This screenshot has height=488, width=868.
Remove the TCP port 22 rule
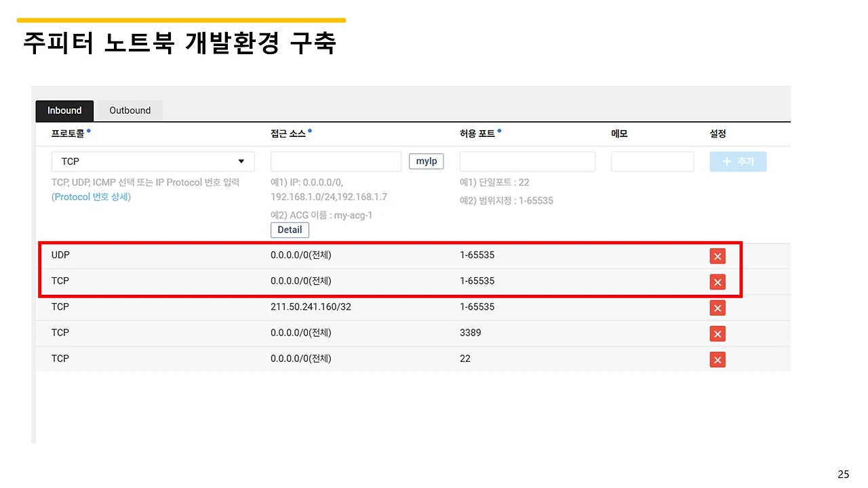717,359
